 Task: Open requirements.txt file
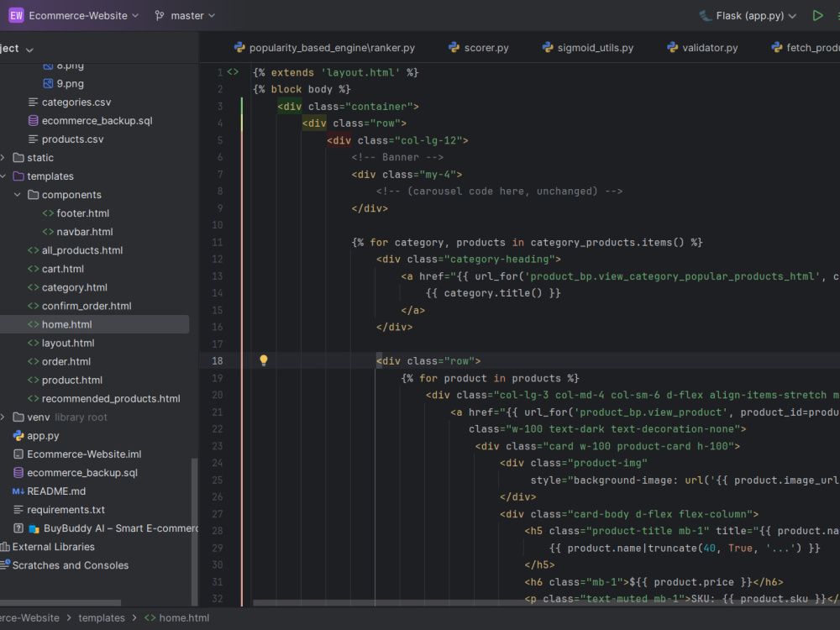click(x=66, y=510)
